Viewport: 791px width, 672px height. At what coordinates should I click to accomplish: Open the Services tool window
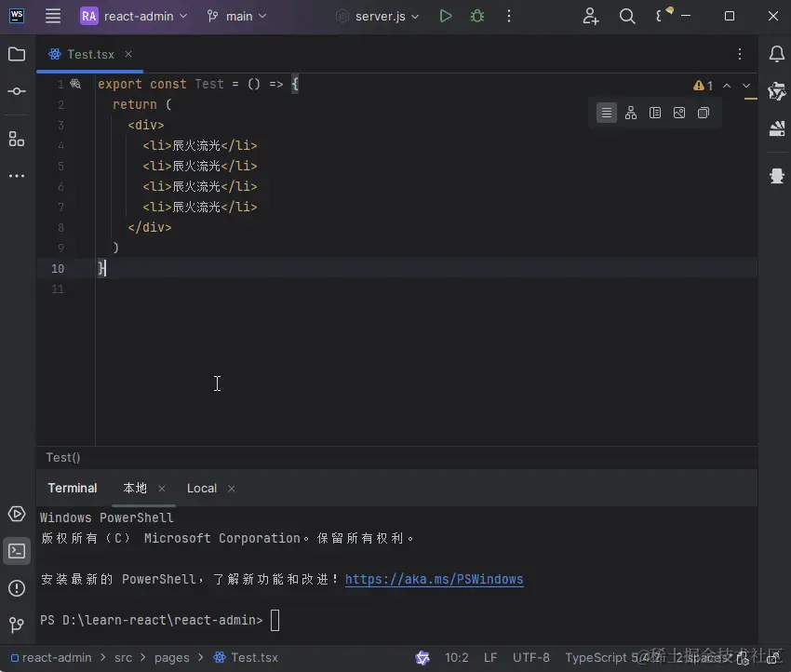[17, 514]
